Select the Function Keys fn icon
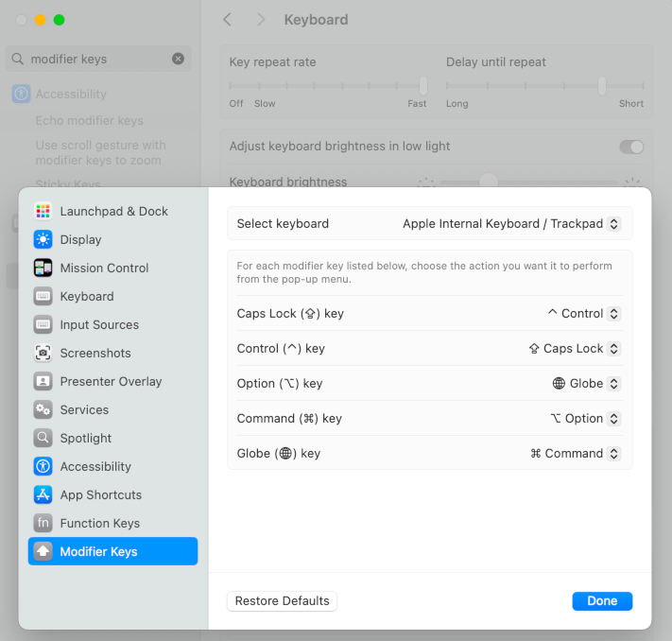 (43, 523)
